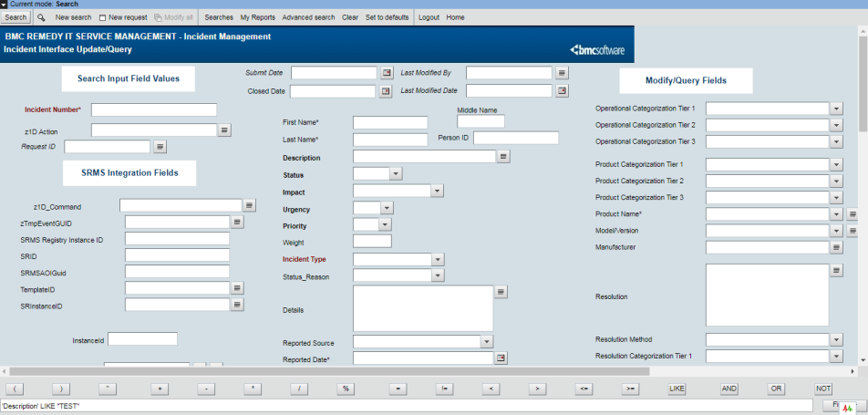Click the First Name input field
This screenshot has height=415, width=868.
click(x=390, y=122)
